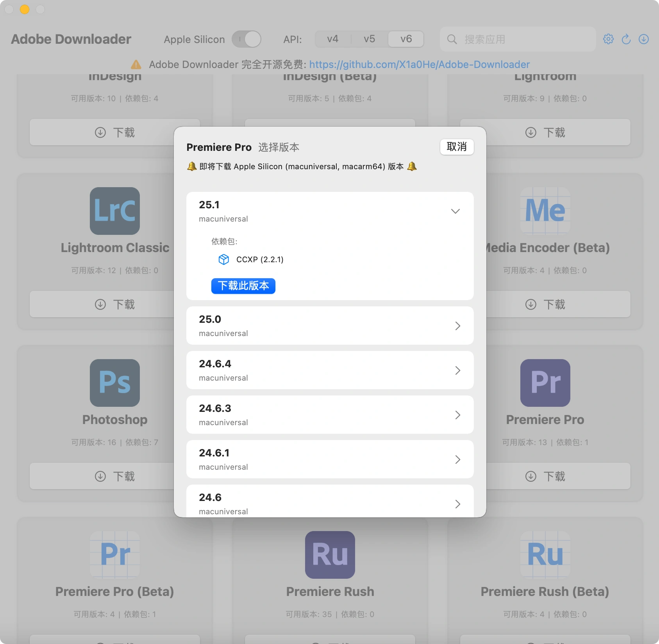
Task: Click the 25.1 version number
Action: pos(209,205)
